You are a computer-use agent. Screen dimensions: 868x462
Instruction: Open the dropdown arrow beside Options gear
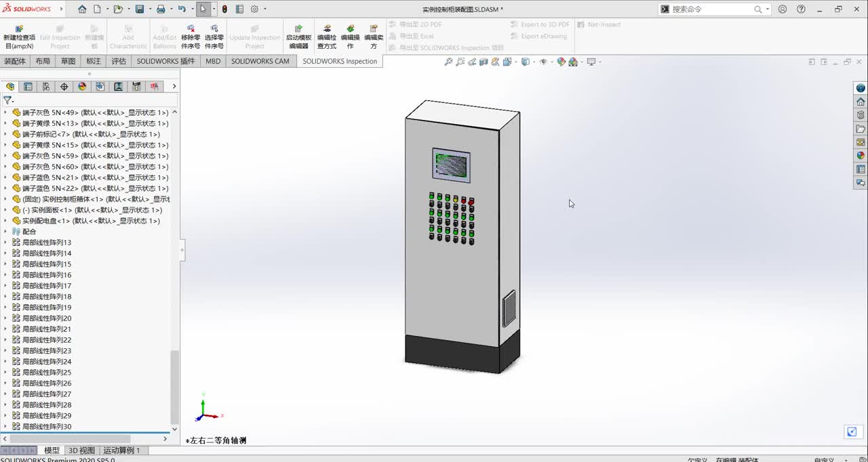click(x=265, y=9)
